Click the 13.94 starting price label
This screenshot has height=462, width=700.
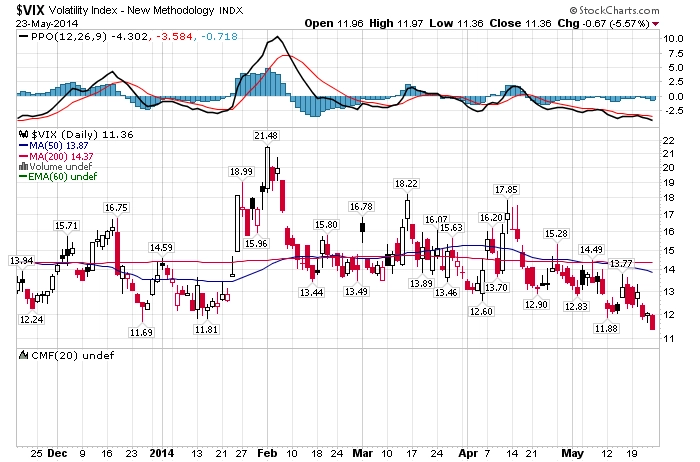tap(21, 261)
